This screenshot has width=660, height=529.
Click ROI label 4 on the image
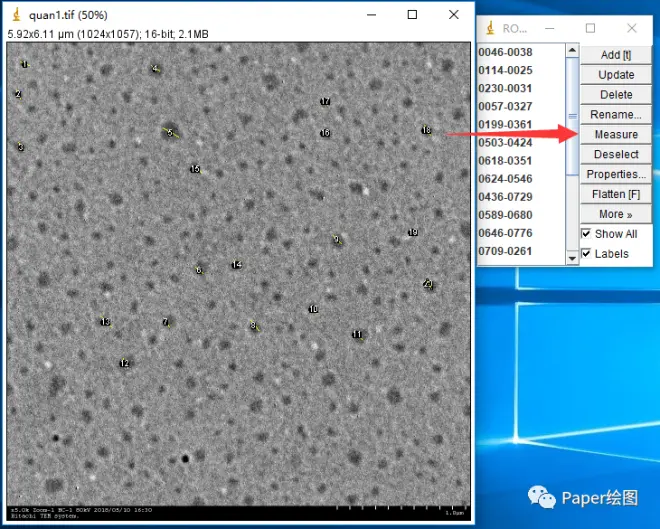click(155, 69)
